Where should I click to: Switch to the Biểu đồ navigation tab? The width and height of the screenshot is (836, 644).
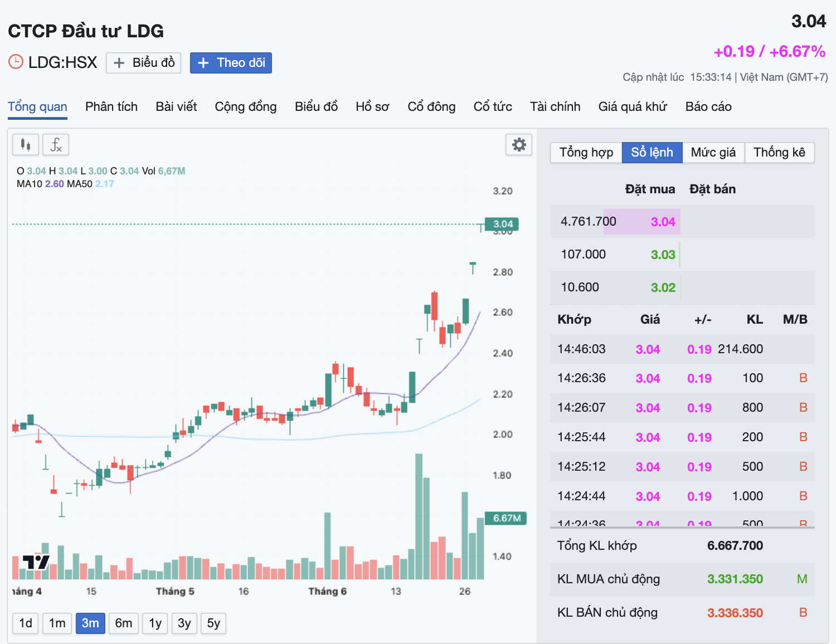(x=316, y=106)
